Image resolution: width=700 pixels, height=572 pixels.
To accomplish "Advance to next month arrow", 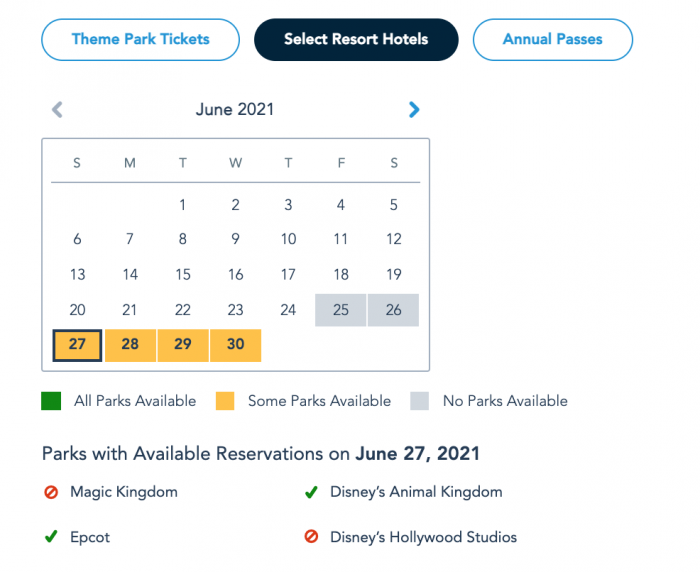I will click(x=414, y=110).
